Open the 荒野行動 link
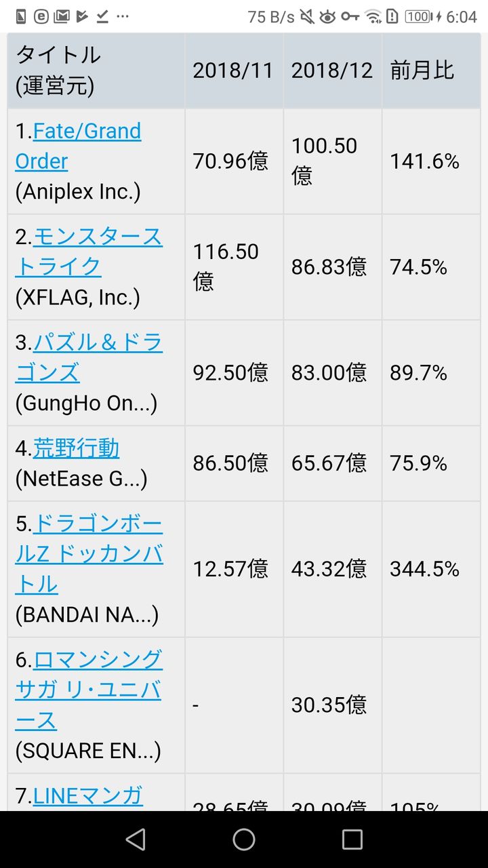 pos(76,448)
